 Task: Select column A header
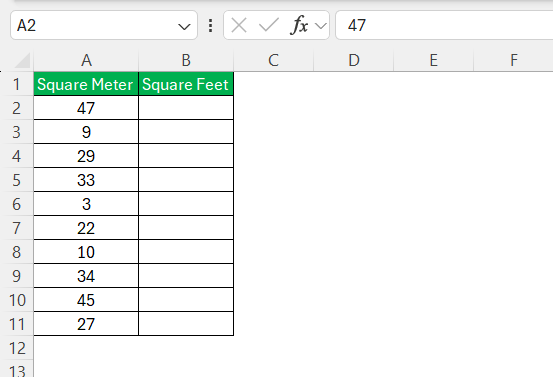tap(86, 61)
